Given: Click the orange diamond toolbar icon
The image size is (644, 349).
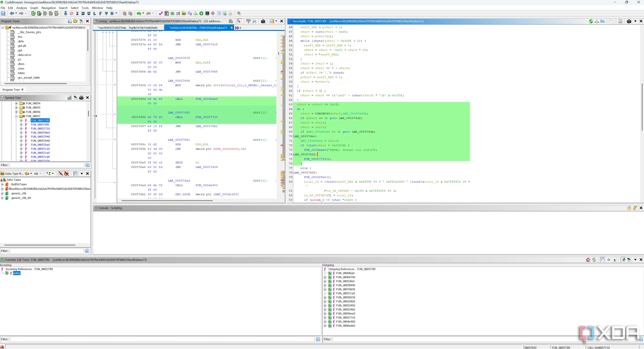Looking at the screenshot, I should (x=213, y=13).
